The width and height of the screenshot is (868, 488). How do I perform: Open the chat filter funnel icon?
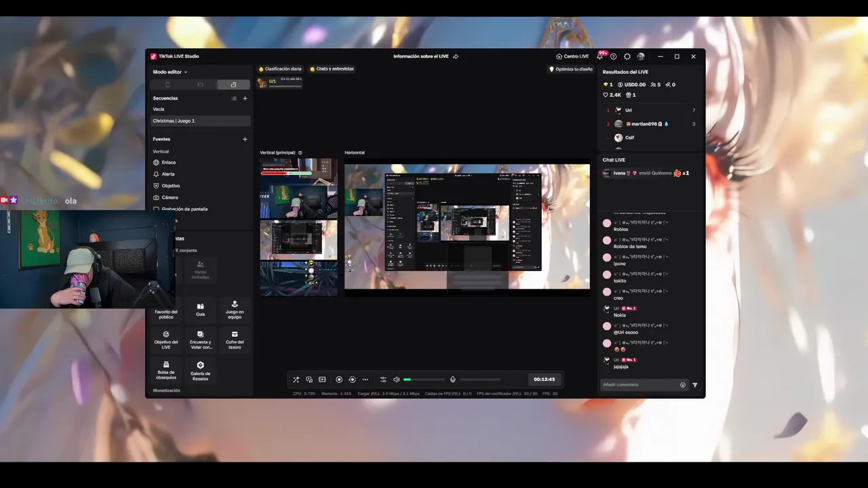point(694,385)
